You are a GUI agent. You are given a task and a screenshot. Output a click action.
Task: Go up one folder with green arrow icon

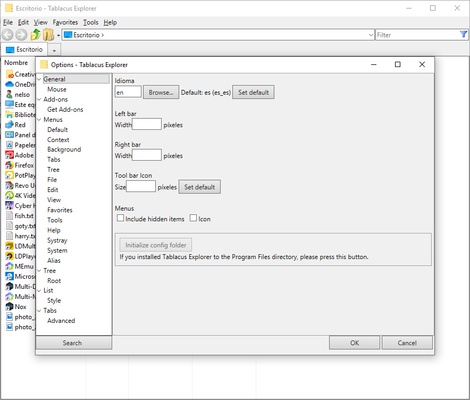pyautogui.click(x=35, y=35)
